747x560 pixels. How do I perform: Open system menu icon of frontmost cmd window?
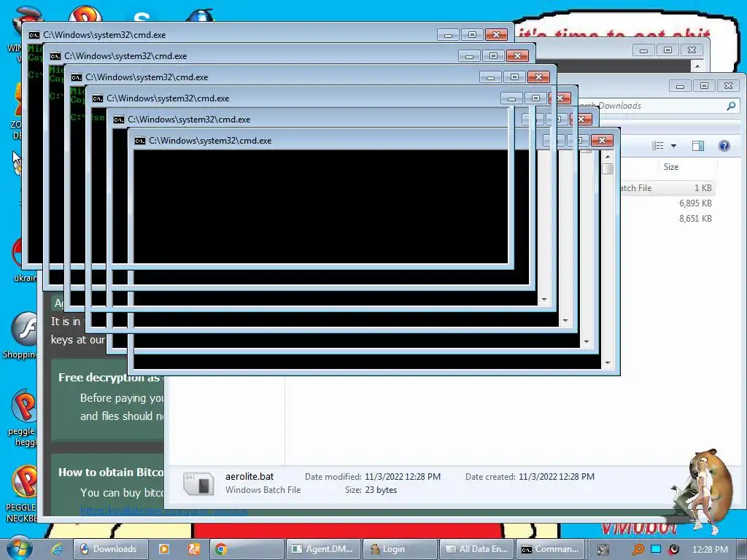click(x=139, y=141)
